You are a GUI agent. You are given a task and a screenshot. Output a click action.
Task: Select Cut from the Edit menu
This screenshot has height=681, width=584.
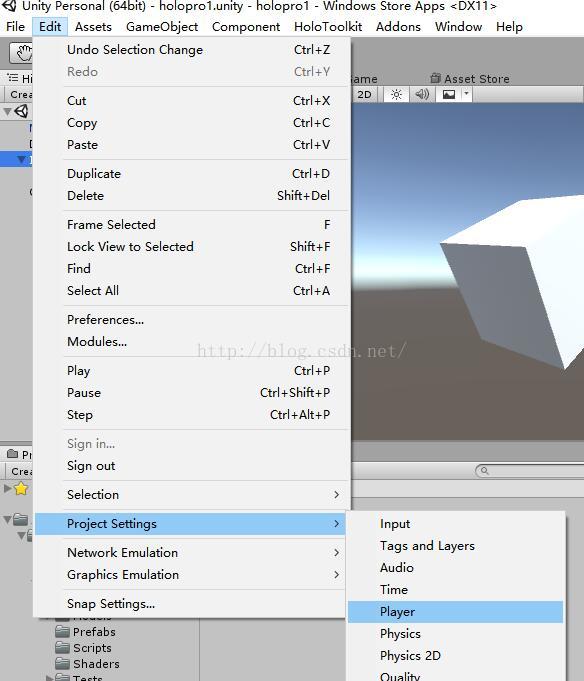point(191,100)
